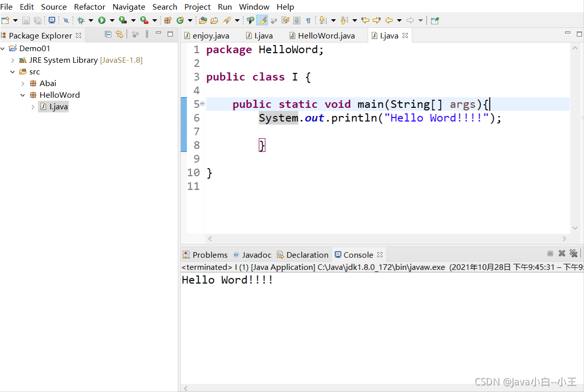This screenshot has width=584, height=392.
Task: Open Package Explorer View Menu dots
Action: 147,34
